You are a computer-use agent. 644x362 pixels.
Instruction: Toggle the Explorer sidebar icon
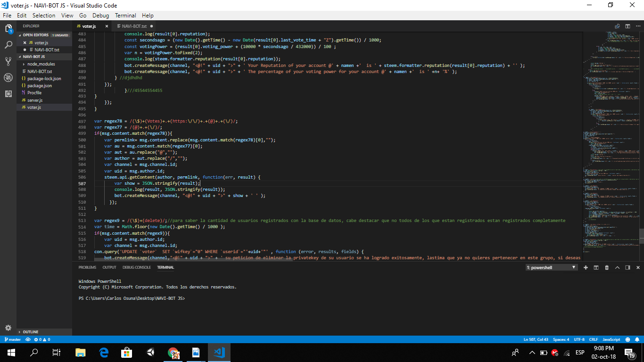[x=8, y=29]
